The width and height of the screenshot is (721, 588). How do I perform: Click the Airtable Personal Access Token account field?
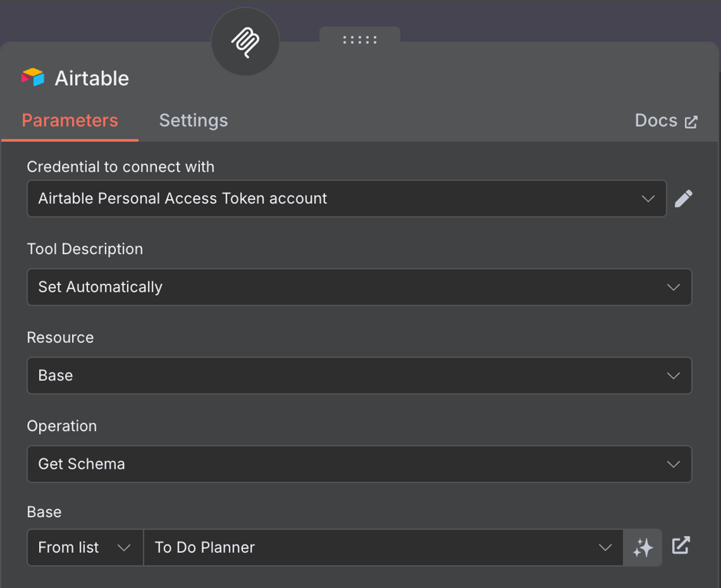345,198
